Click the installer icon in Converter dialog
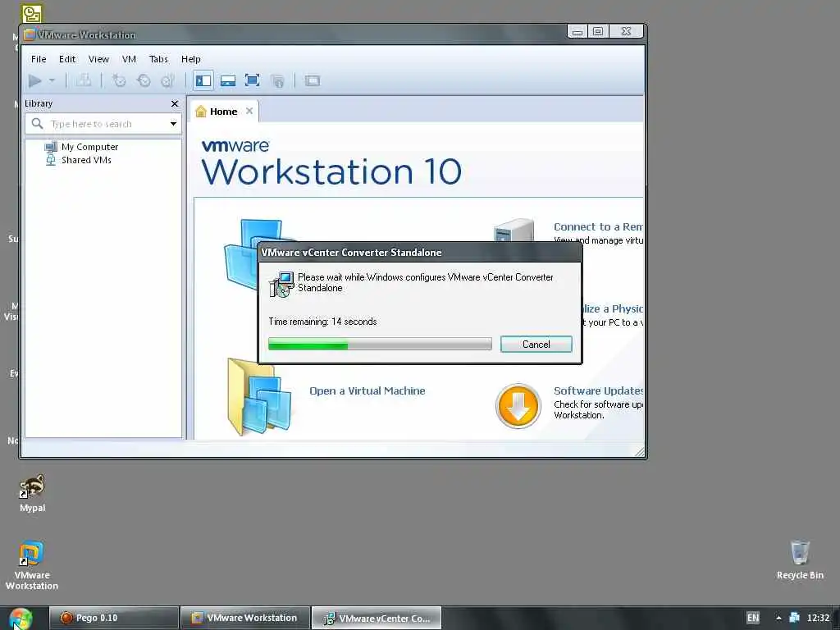This screenshot has height=630, width=840. tap(282, 284)
